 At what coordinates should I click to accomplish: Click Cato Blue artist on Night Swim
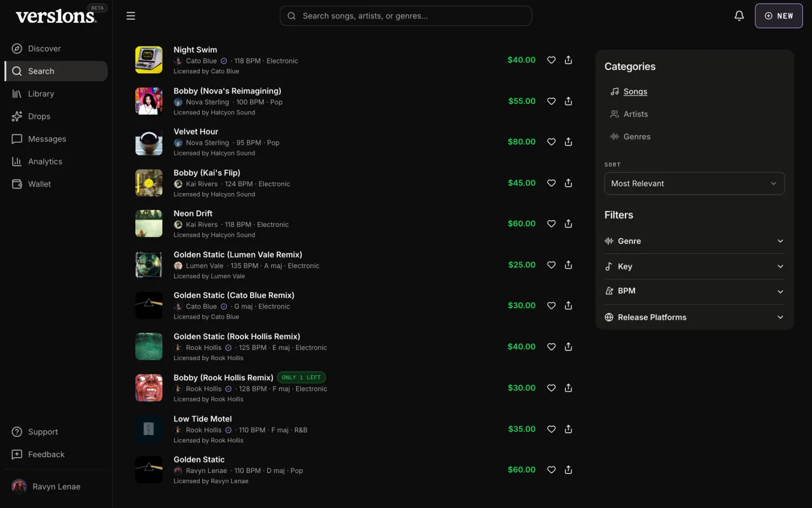[201, 61]
